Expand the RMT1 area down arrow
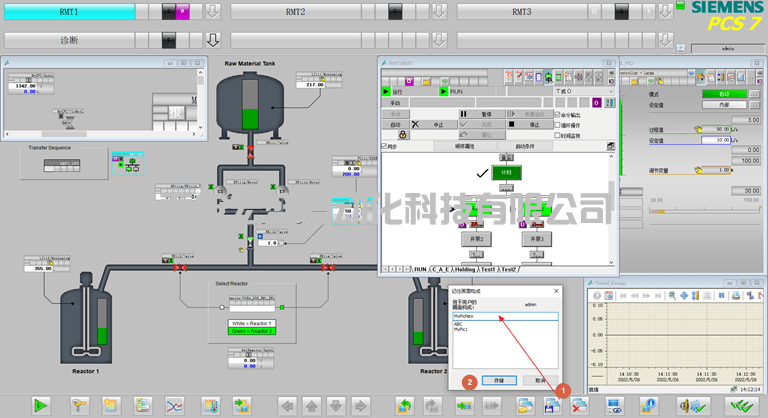 (212, 13)
